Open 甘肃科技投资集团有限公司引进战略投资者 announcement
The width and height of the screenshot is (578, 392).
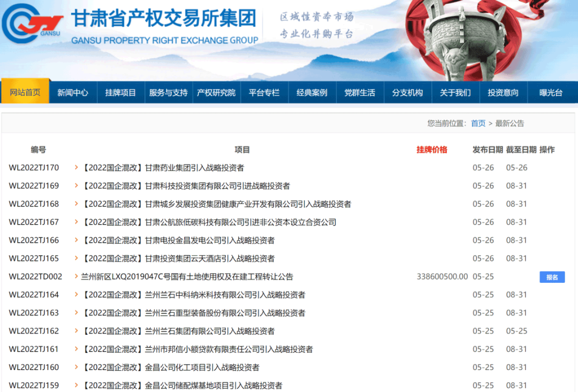tap(185, 186)
